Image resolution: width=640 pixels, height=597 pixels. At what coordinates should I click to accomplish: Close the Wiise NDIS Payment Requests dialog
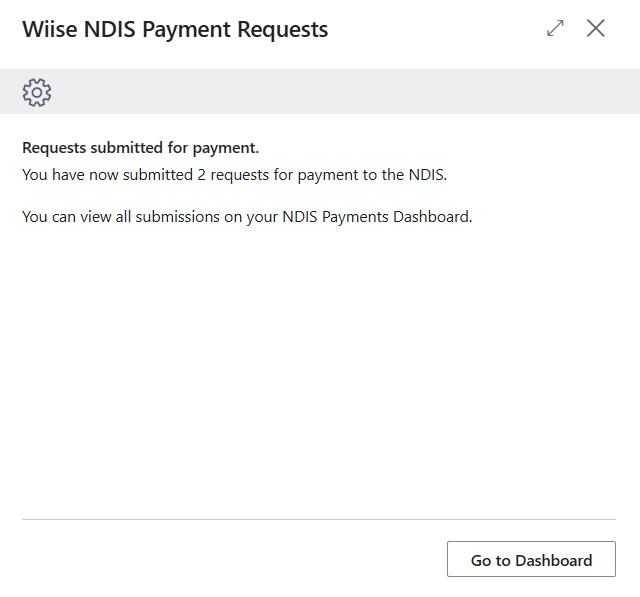(x=596, y=28)
